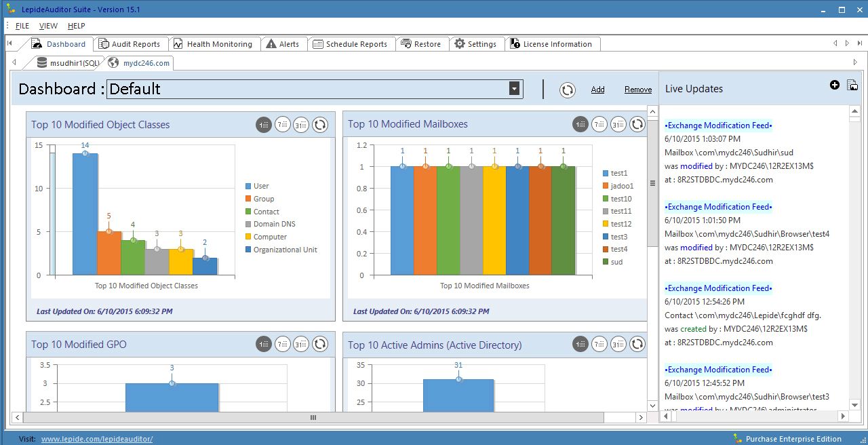Click the LepideAuditor app icon in title bar

pyautogui.click(x=11, y=10)
